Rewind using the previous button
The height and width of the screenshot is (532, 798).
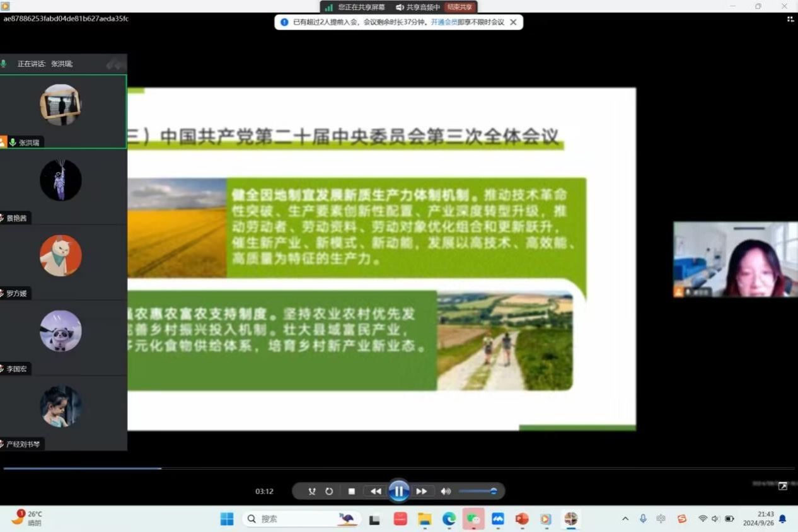tap(376, 491)
